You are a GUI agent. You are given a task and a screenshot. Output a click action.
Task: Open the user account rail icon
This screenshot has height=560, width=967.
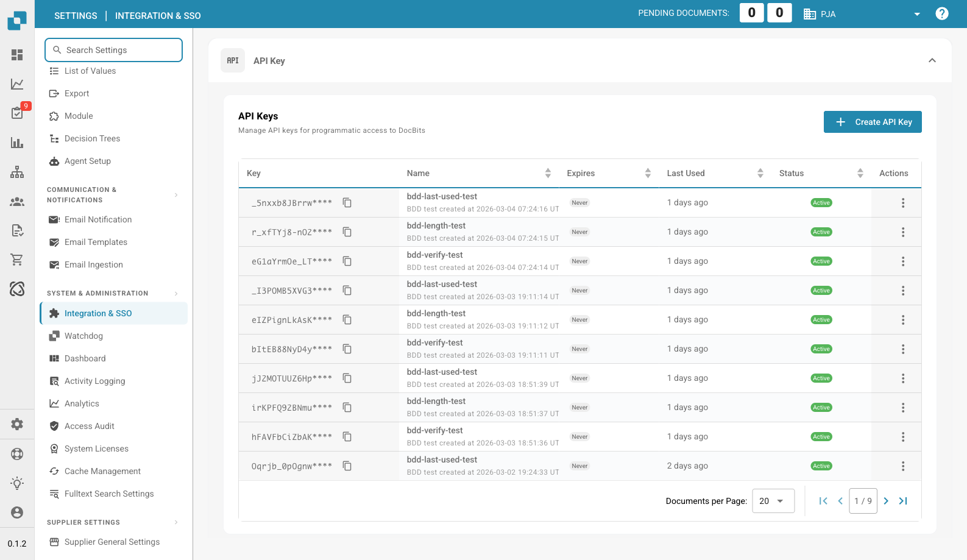[x=17, y=512]
